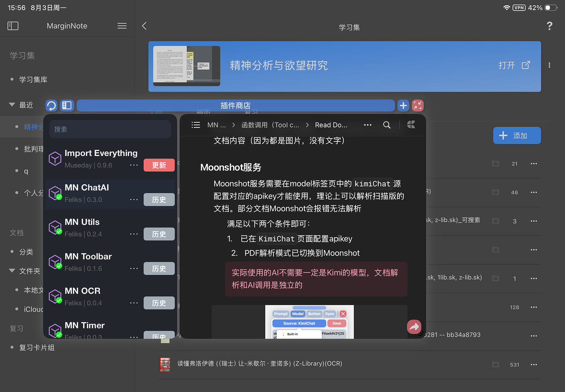Refresh the plugin store list

[51, 105]
